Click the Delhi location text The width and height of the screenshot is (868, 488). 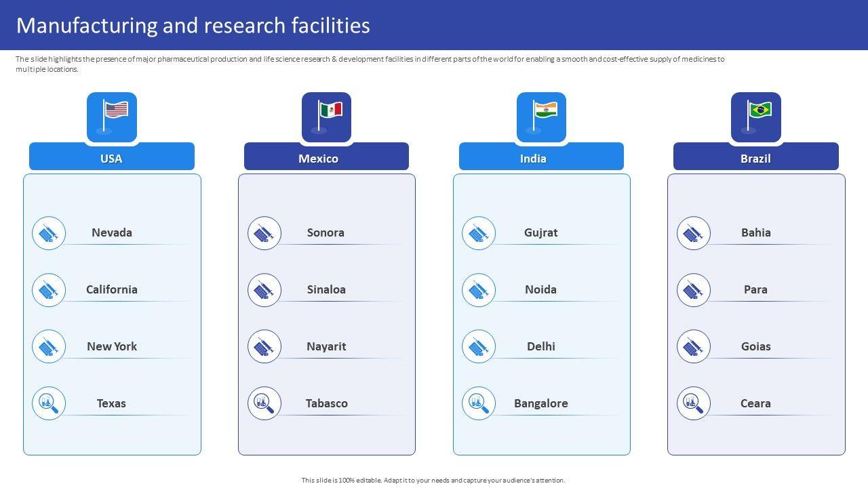(x=541, y=346)
